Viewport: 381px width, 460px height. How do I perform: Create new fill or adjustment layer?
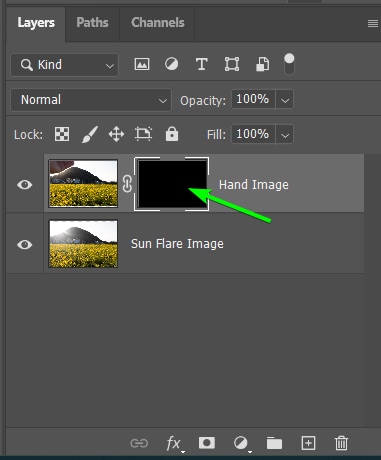[x=241, y=444]
